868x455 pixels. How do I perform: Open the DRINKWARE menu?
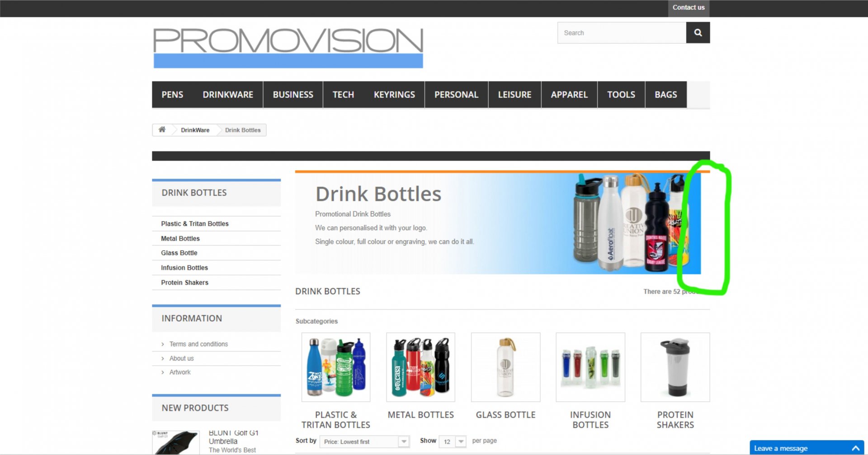point(228,95)
